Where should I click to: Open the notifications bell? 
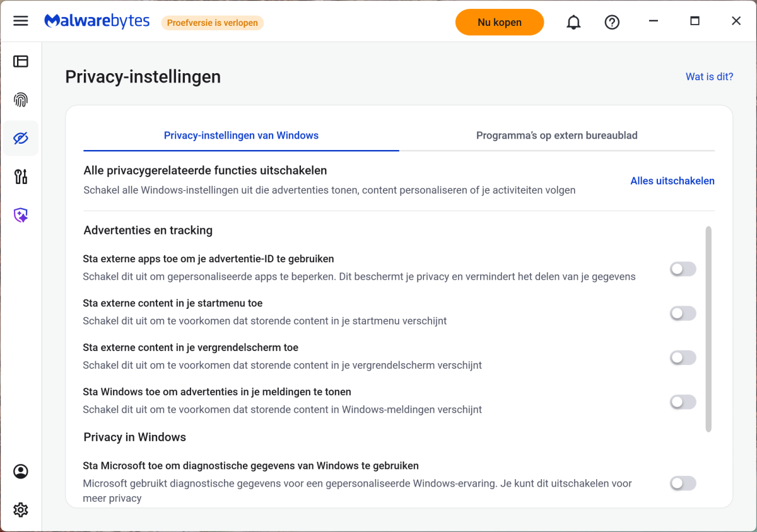point(573,22)
